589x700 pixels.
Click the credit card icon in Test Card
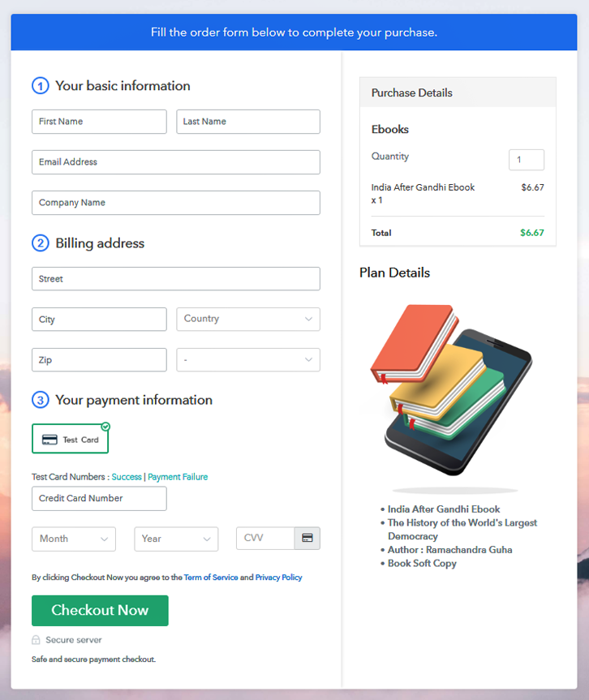click(49, 440)
